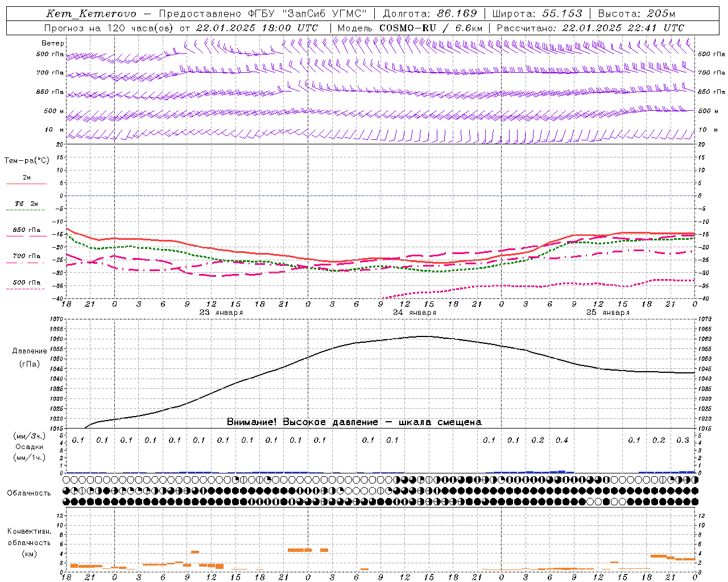Image resolution: width=728 pixels, height=582 pixels.
Task: Click the high pressure warning text
Action: (x=354, y=422)
